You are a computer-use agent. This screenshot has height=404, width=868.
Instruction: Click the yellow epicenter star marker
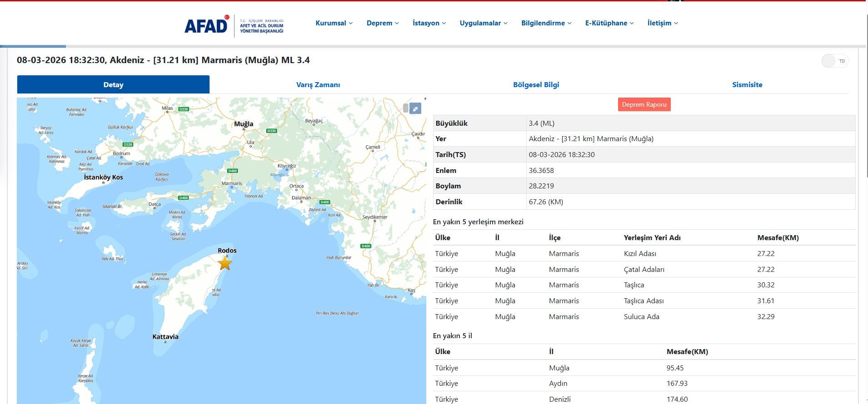pyautogui.click(x=225, y=263)
